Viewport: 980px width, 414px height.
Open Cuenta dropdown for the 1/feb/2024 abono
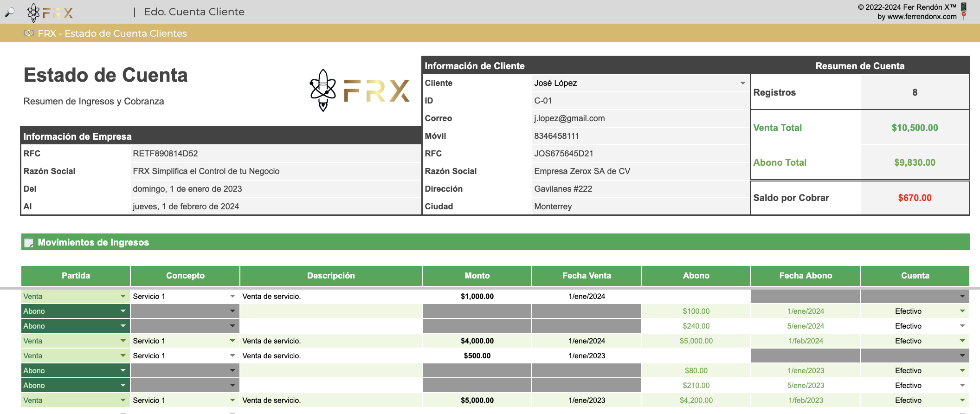tap(962, 341)
